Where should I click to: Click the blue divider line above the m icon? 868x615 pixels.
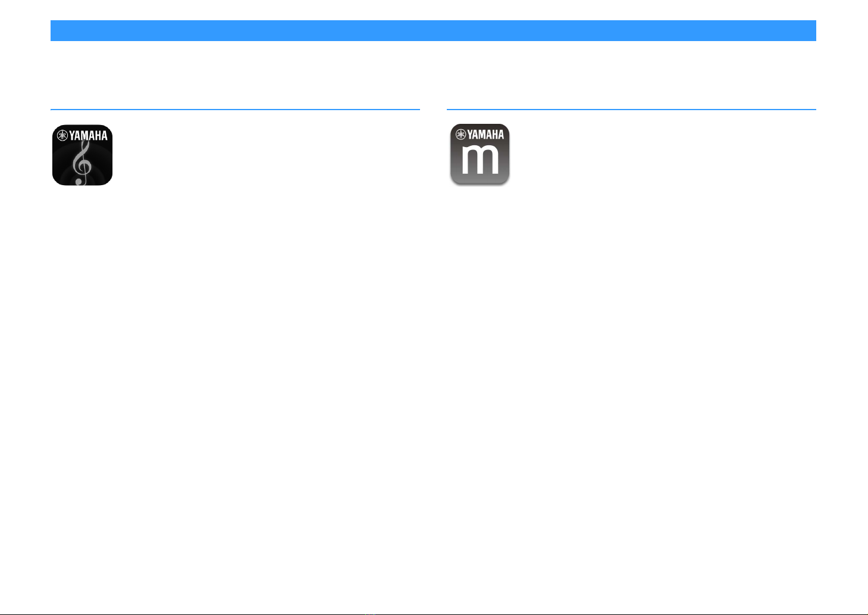pos(631,110)
